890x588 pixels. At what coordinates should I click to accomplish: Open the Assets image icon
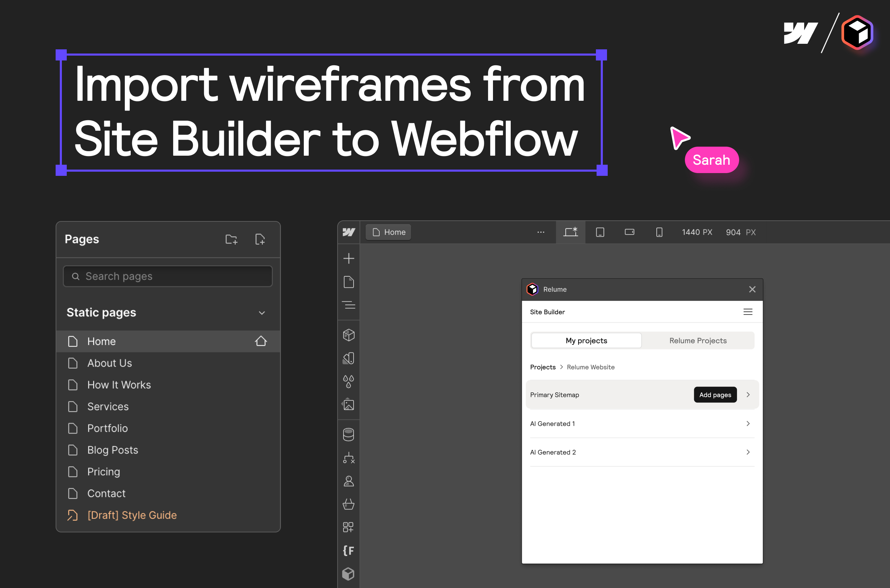[348, 405]
